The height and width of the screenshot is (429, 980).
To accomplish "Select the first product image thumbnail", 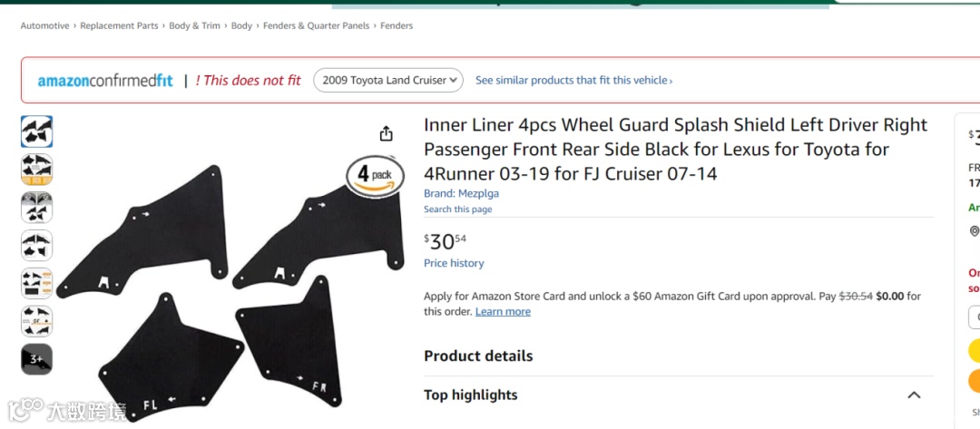I will click(x=37, y=132).
